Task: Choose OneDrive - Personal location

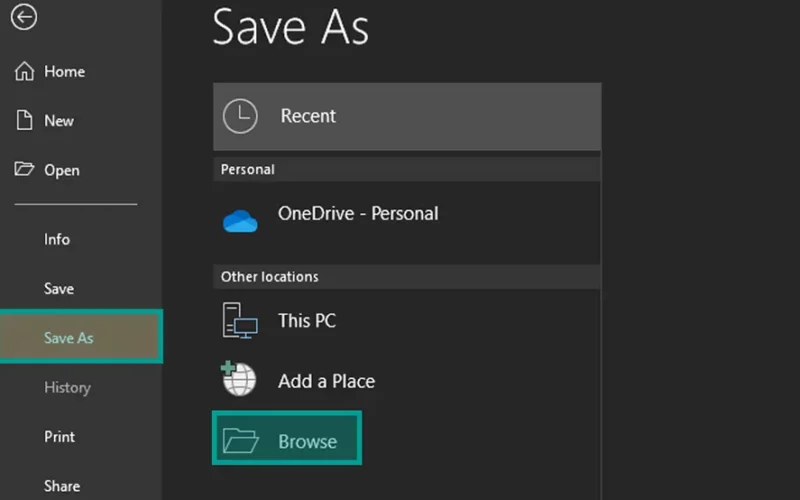Action: coord(407,222)
